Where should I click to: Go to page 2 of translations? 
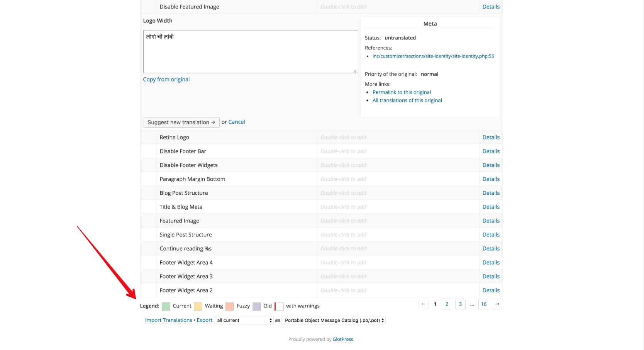(x=446, y=304)
